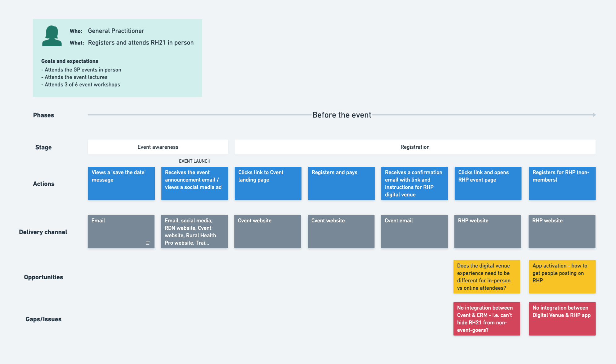Open the red "No integration between Cvent & CRM" card
Image resolution: width=616 pixels, height=364 pixels.
pyautogui.click(x=487, y=319)
